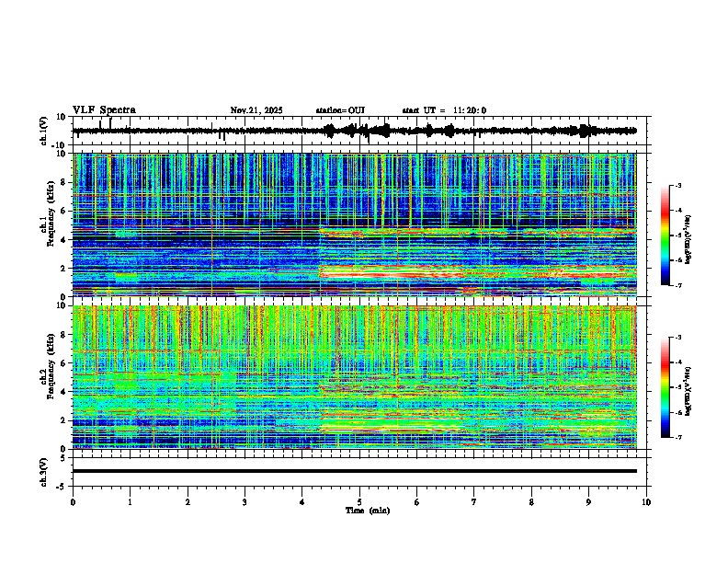Click the "2" kHz tick of ch.1 spectrogram
The height and width of the screenshot is (563, 728).
click(64, 269)
